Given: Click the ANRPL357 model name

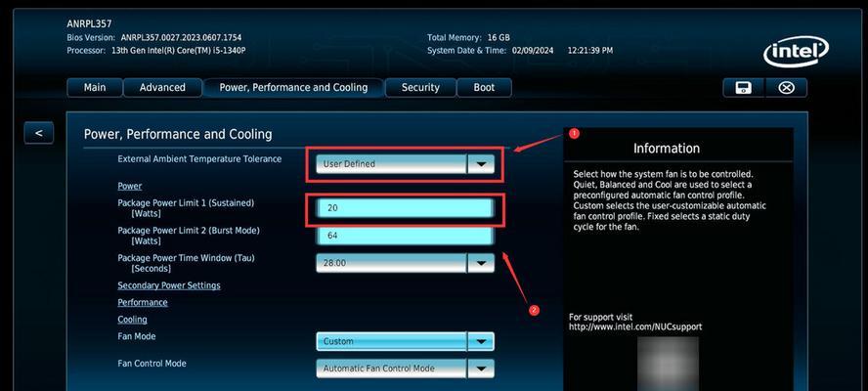Looking at the screenshot, I should [89, 23].
